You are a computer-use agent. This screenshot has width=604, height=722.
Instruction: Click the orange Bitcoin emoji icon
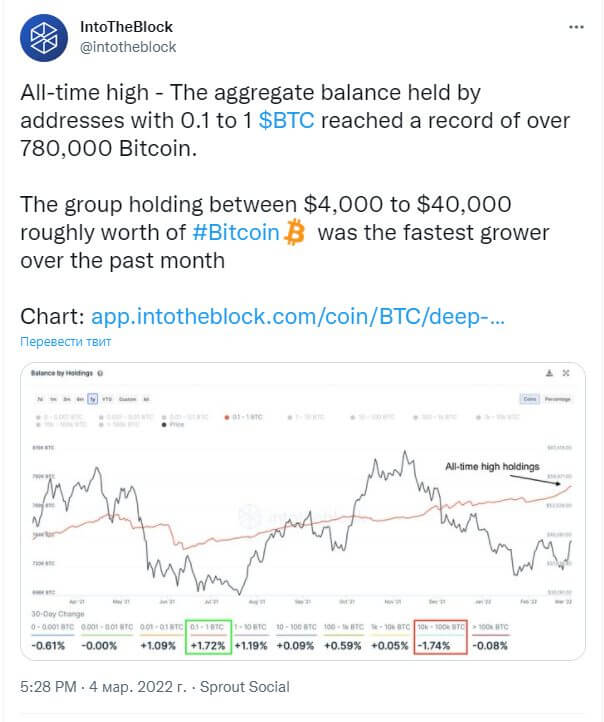coord(295,232)
